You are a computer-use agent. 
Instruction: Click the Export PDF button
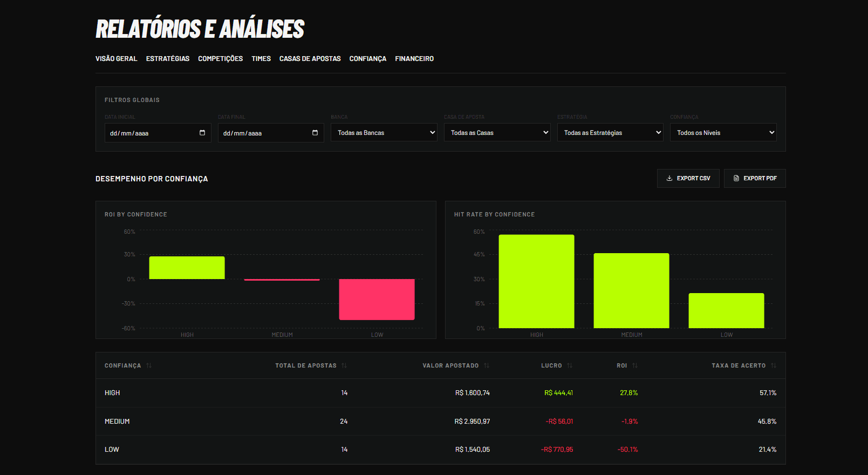tap(755, 178)
